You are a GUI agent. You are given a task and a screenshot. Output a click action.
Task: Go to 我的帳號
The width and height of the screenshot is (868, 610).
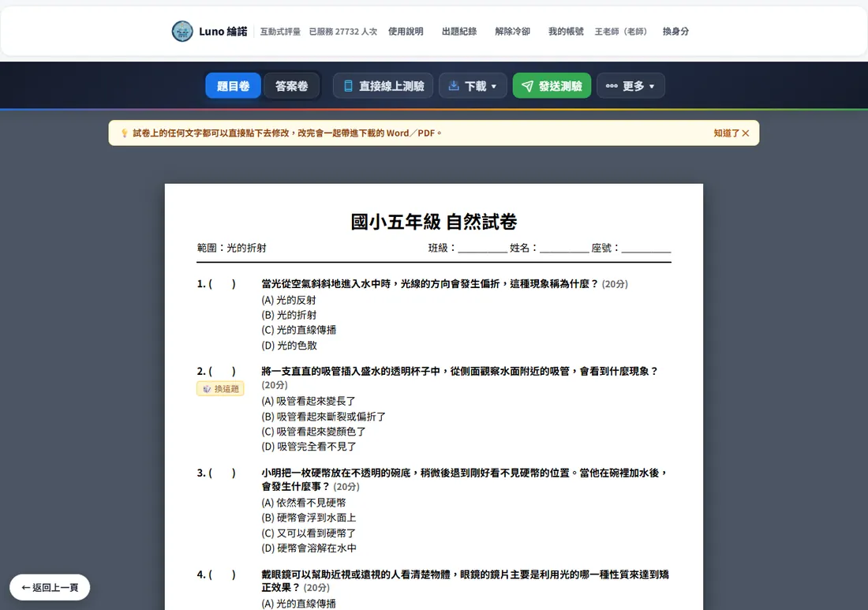(566, 32)
